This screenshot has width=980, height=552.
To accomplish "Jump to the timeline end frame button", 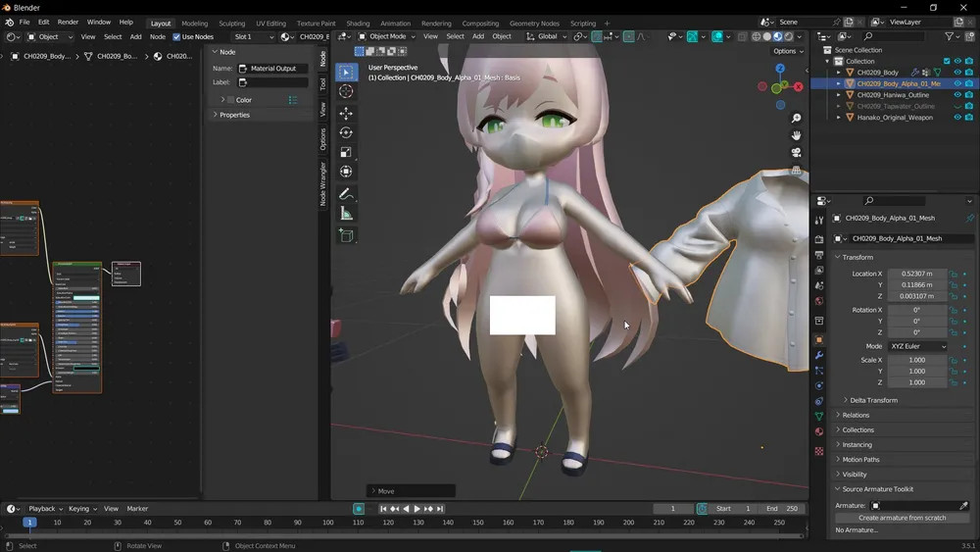I will pos(440,509).
